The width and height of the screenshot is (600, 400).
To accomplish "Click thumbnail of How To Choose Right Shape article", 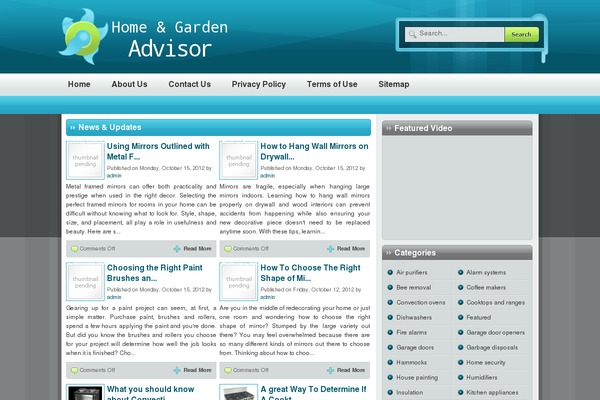I will [x=238, y=282].
